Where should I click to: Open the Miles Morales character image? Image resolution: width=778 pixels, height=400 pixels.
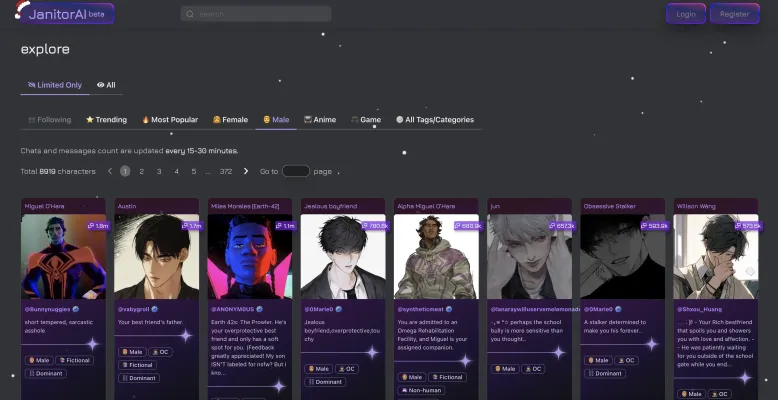pyautogui.click(x=250, y=255)
